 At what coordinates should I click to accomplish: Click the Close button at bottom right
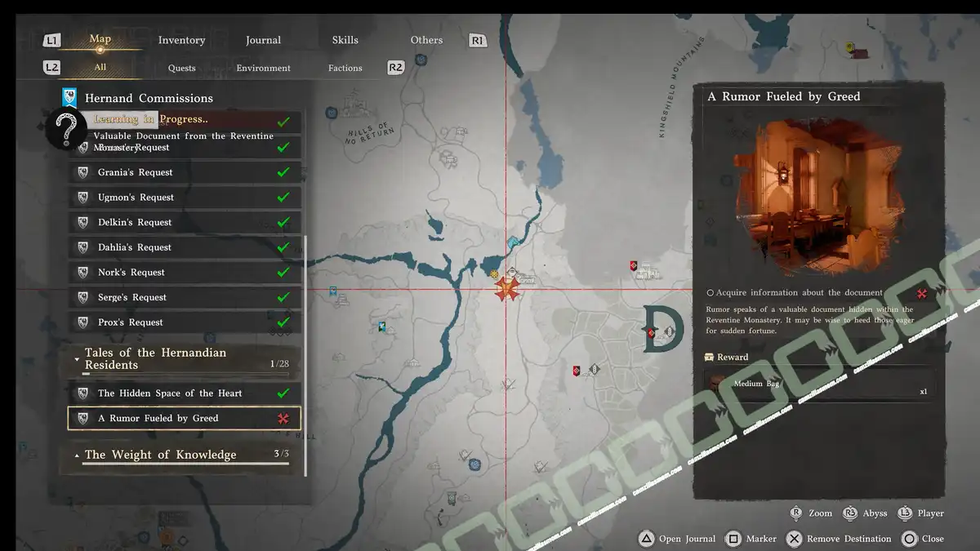[922, 539]
